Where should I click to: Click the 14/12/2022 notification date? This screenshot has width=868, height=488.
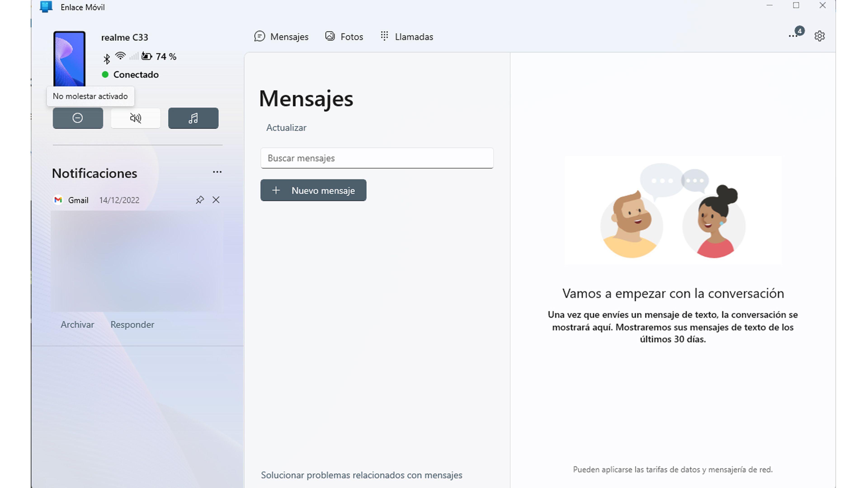tap(119, 200)
